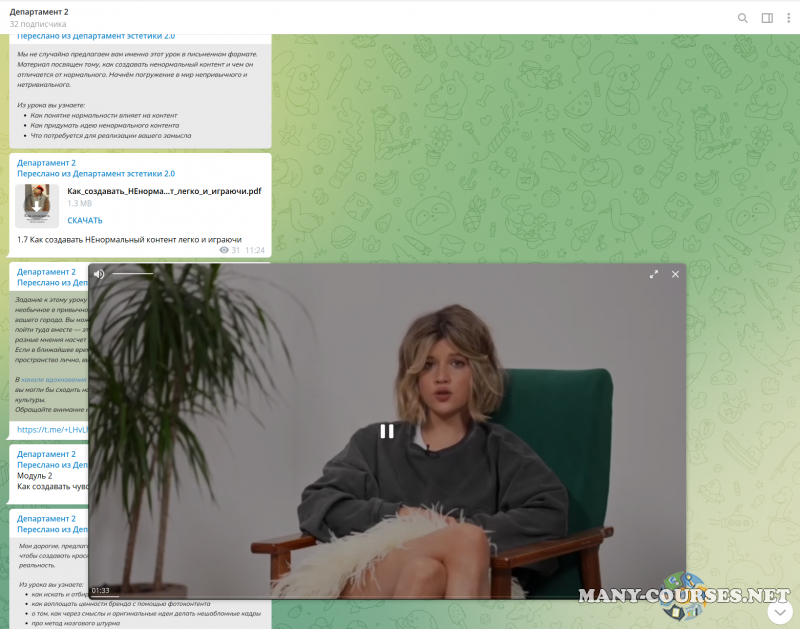Image resolution: width=800 pixels, height=629 pixels.
Task: Expand the video to fullscreen
Action: (654, 274)
